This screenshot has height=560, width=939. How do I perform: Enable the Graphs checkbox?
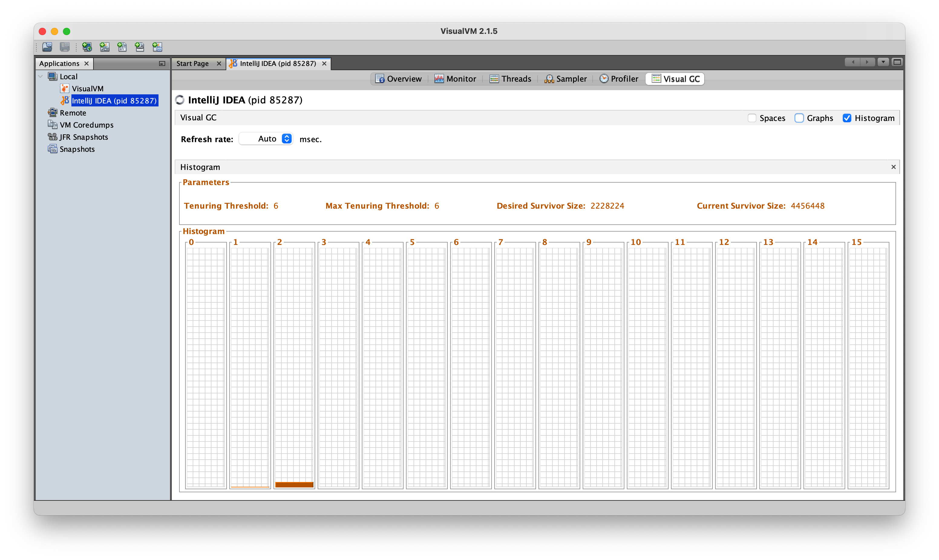(799, 118)
